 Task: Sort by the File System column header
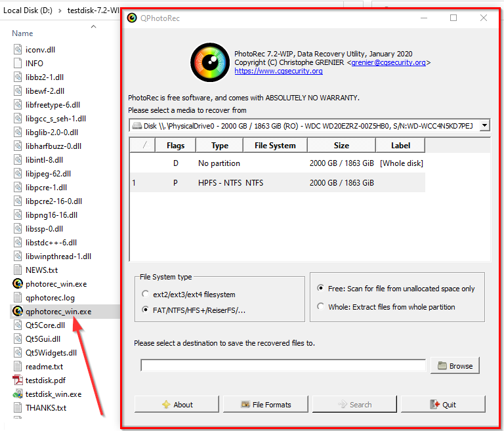pyautogui.click(x=275, y=145)
